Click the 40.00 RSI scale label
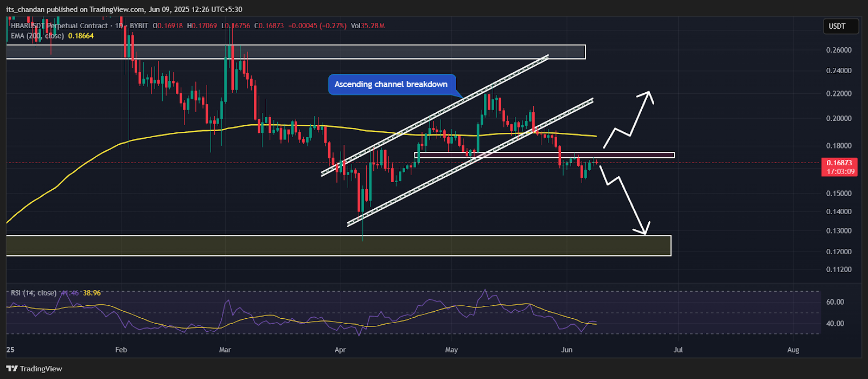Screen dimensions: 868x379 point(835,323)
